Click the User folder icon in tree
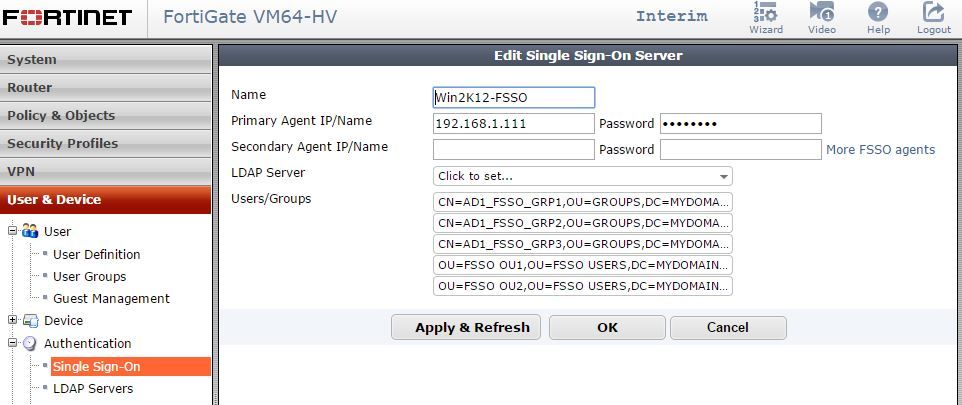Image resolution: width=962 pixels, height=405 pixels. pos(31,231)
